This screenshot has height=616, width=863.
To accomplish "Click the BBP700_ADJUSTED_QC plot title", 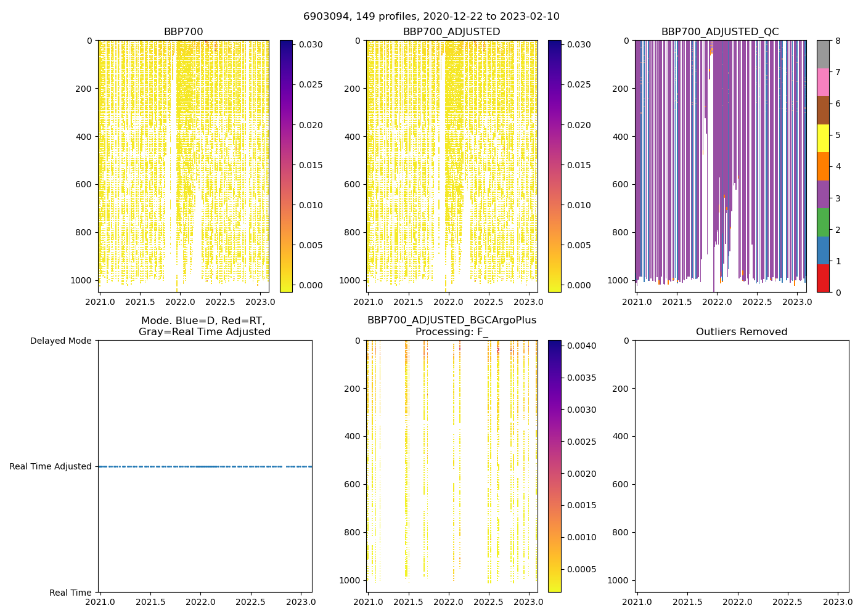I will [720, 32].
